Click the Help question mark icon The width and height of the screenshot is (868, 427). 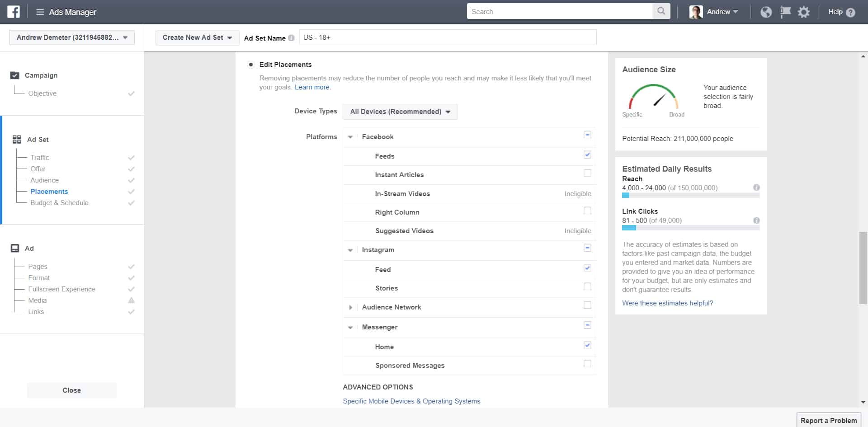(x=850, y=13)
